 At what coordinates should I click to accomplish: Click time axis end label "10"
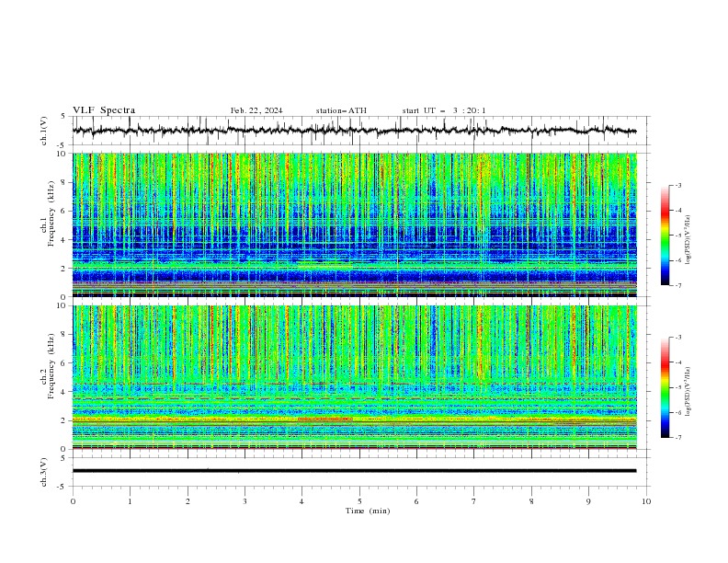646,501
